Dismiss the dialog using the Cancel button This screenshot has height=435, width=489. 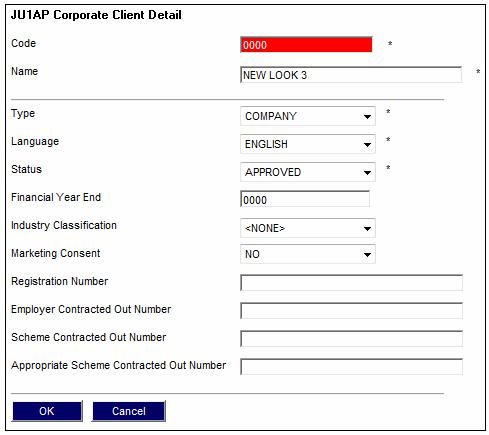click(129, 411)
